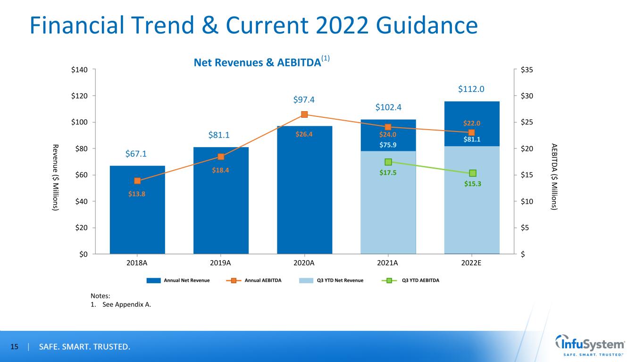644x362 pixels.
Task: Click the Q3 YTD Net Revenue legend swatch
Action: click(307, 280)
